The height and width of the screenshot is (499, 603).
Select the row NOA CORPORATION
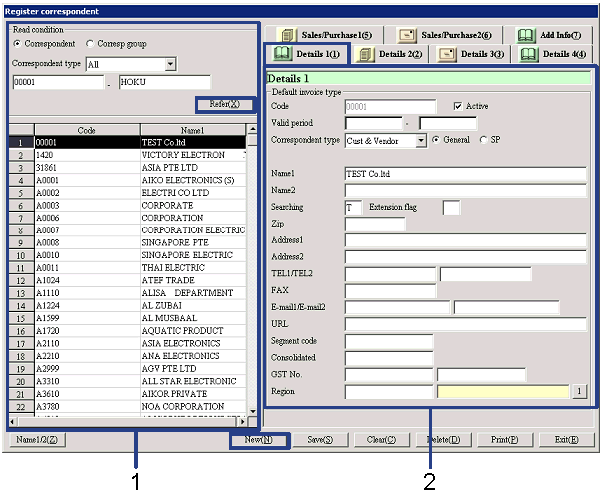coord(127,406)
